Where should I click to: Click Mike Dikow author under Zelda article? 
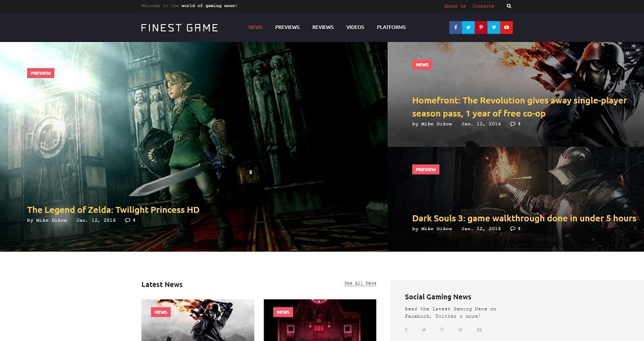[x=52, y=220]
